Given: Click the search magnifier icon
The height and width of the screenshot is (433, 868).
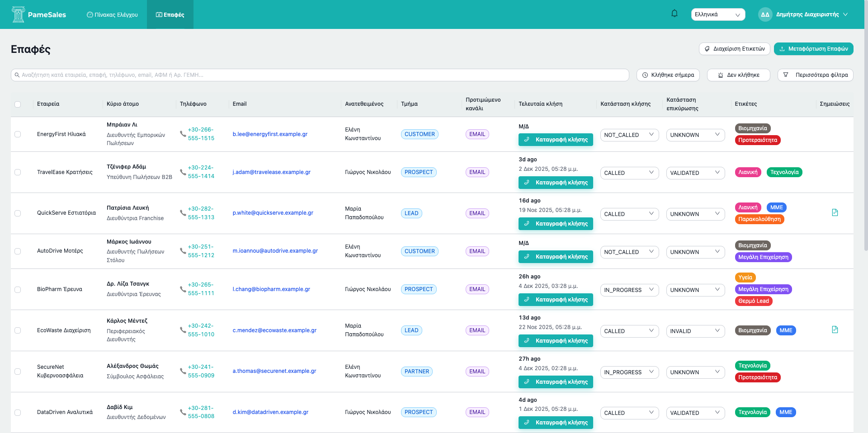Looking at the screenshot, I should [17, 75].
